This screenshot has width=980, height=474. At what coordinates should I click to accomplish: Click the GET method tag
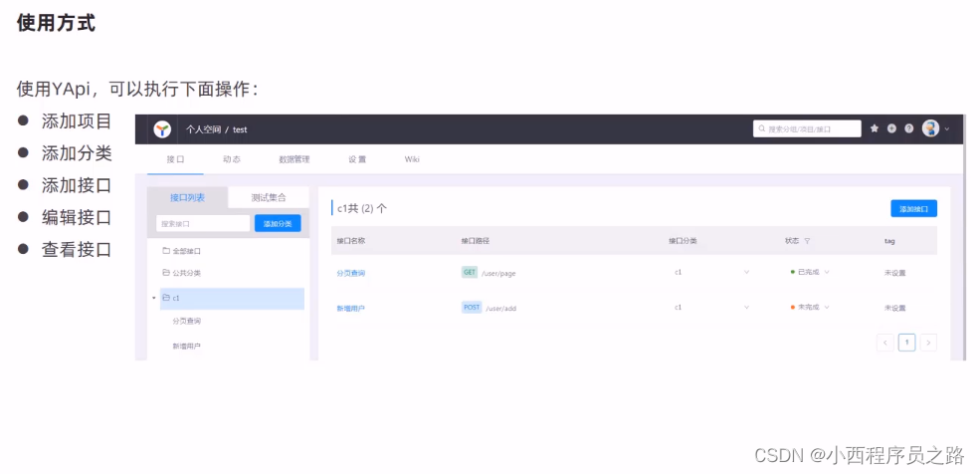(x=470, y=272)
